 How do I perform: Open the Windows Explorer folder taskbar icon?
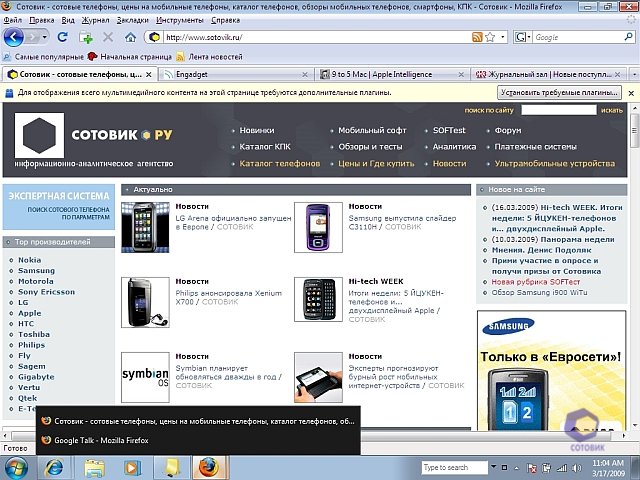[x=95, y=467]
